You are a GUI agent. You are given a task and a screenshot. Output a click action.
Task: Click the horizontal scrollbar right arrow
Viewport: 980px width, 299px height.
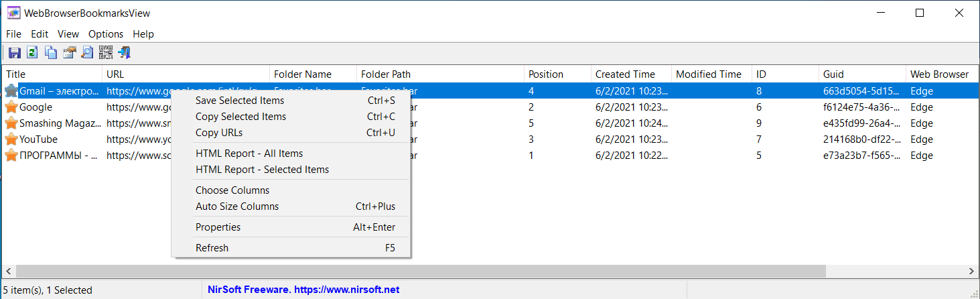972,272
